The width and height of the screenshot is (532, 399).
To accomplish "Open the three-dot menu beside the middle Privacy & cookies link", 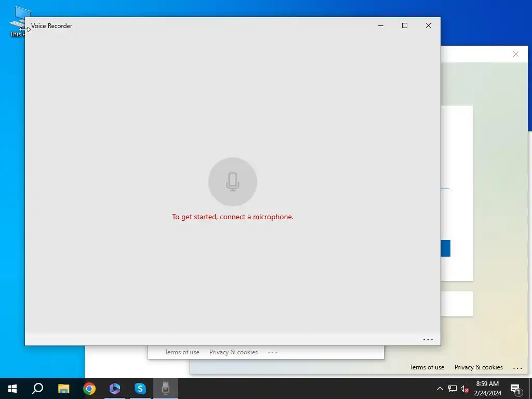I will 272,353.
